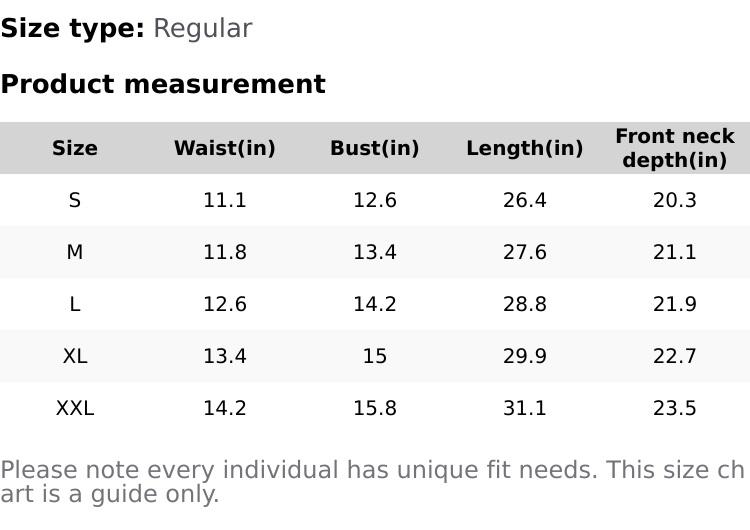Select the Bust(in) column header
The width and height of the screenshot is (750, 530).
point(375,148)
